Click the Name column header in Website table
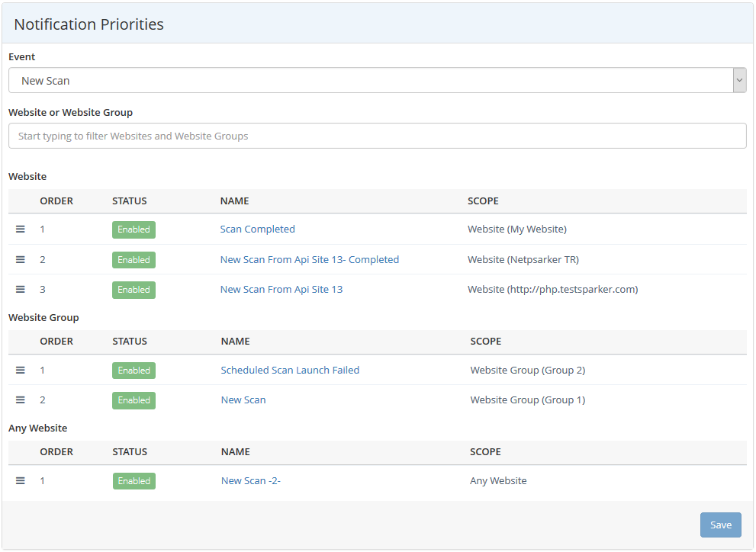The width and height of the screenshot is (756, 552). 234,201
